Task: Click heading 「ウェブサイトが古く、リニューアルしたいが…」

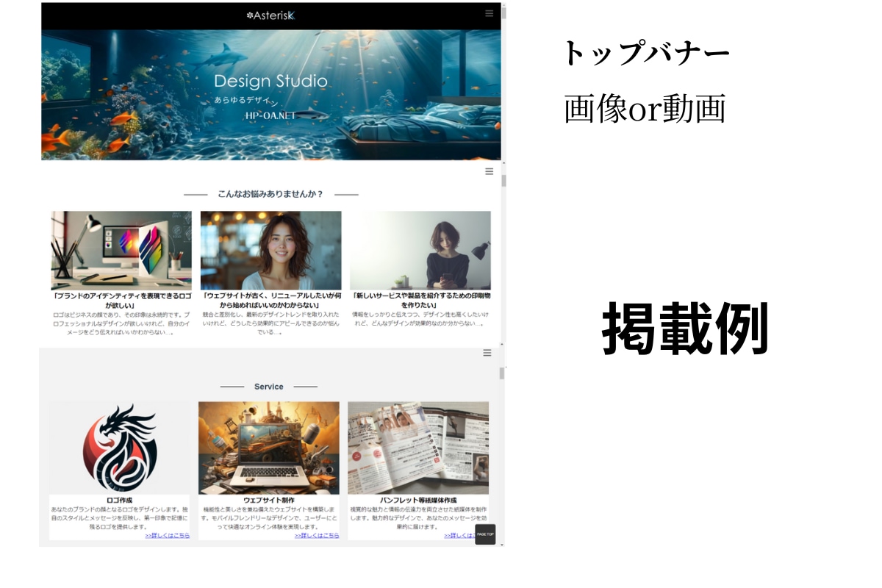Action: tap(270, 300)
